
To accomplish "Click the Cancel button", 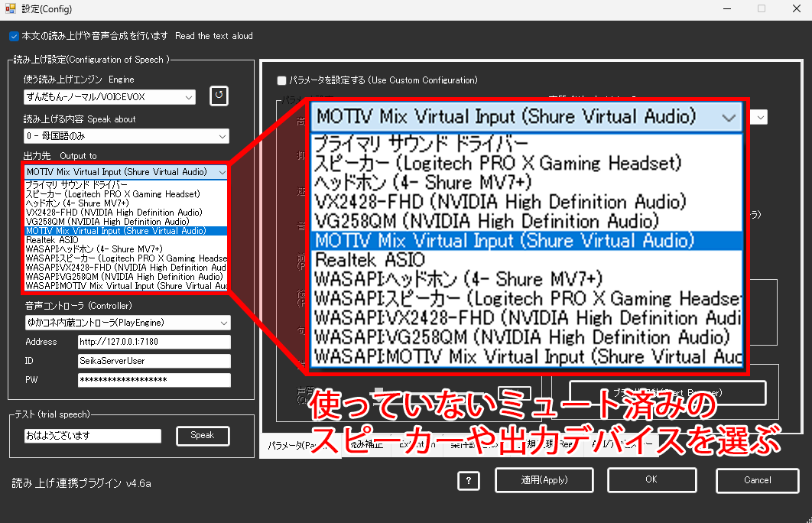I will tap(758, 480).
